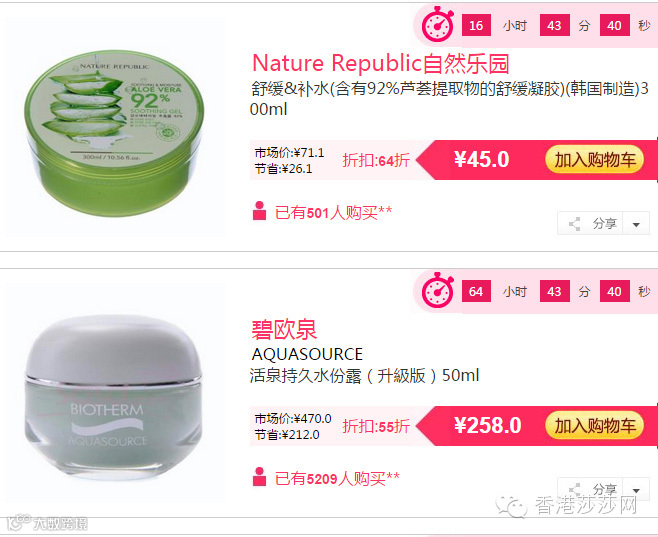Click the stopwatch icon on the Nature Republic countdown
The width and height of the screenshot is (658, 537).
click(438, 24)
